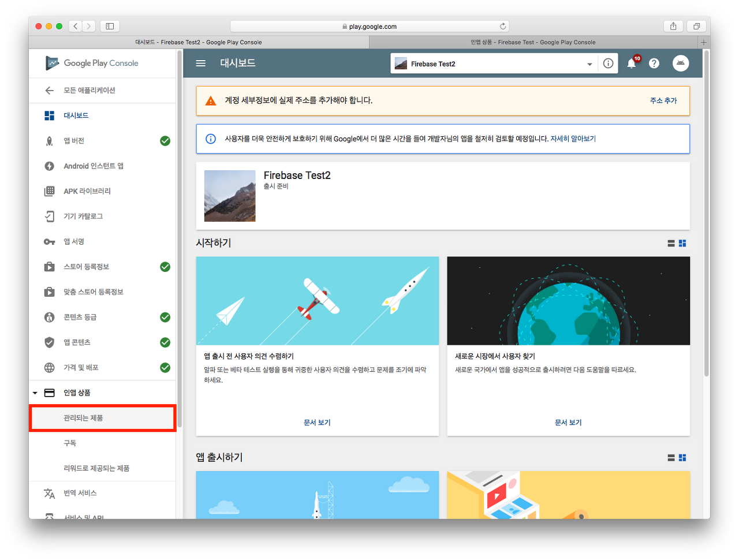The image size is (739, 560).
Task: Click the 자세히 알아보기 link
Action: (573, 139)
